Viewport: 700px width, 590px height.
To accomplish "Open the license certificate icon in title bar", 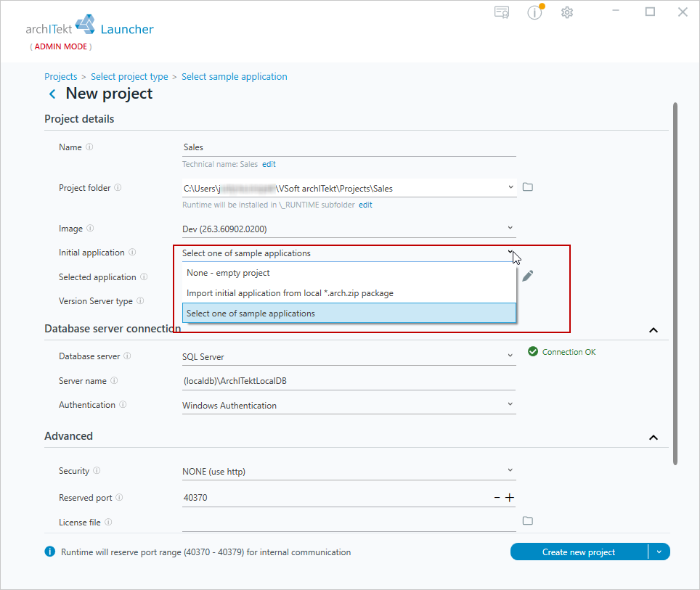I will tap(502, 12).
